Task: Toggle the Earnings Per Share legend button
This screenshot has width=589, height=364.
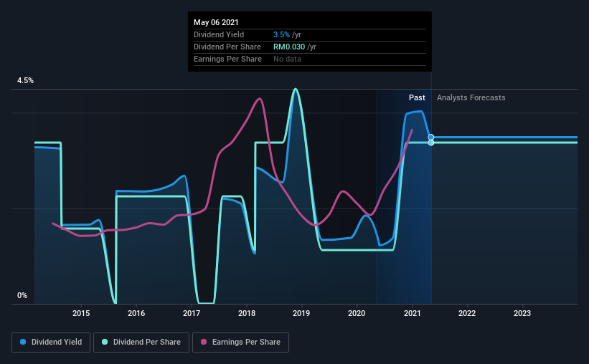Action: tap(240, 343)
